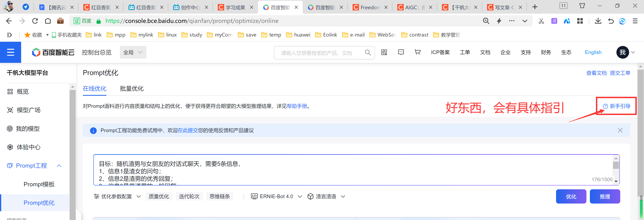Collapse the Prompt工程 sidebar section
644x220 pixels.
tap(59, 166)
